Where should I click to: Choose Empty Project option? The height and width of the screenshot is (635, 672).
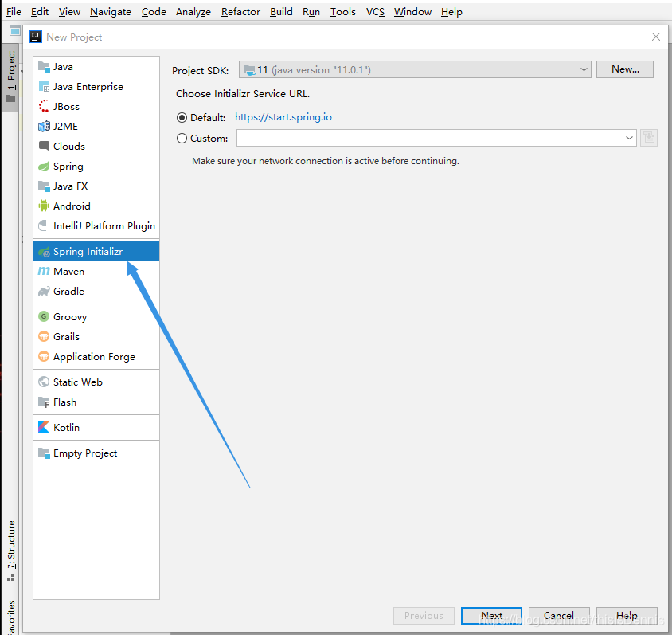tap(96, 453)
